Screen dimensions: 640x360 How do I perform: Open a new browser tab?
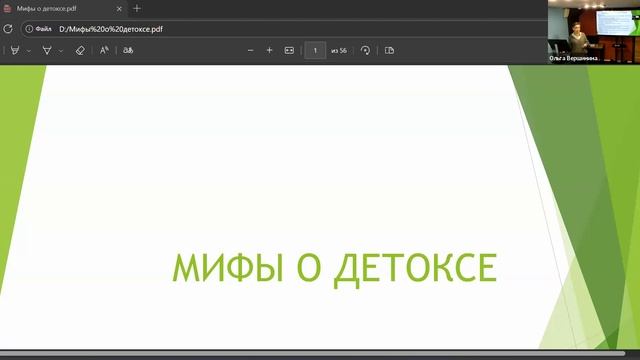pos(137,9)
